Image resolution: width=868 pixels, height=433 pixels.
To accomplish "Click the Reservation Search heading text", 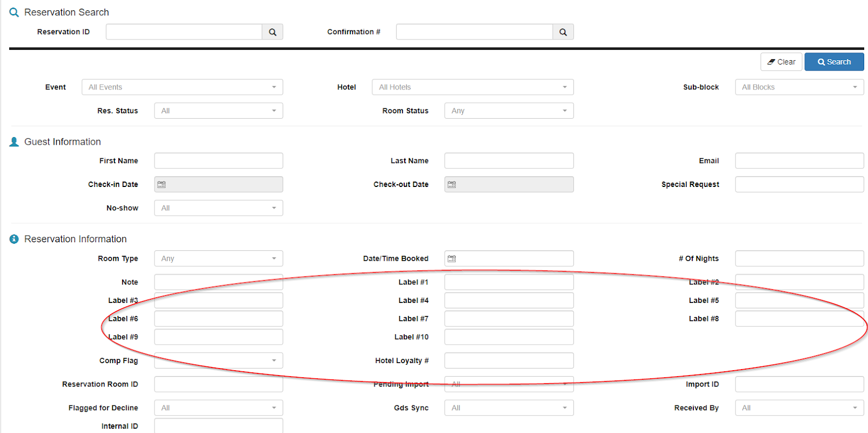I will [x=67, y=12].
